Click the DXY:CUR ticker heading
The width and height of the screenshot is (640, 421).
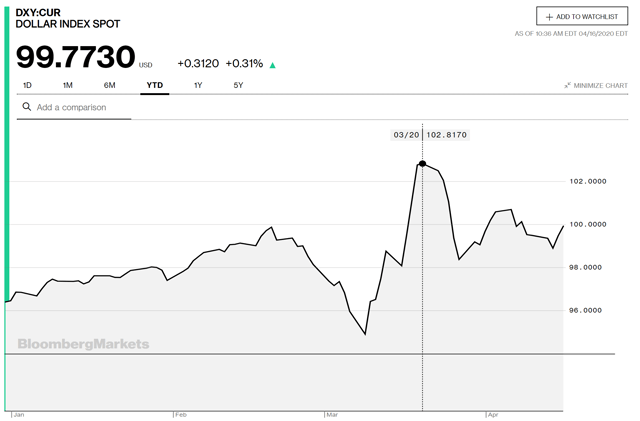[x=38, y=11]
